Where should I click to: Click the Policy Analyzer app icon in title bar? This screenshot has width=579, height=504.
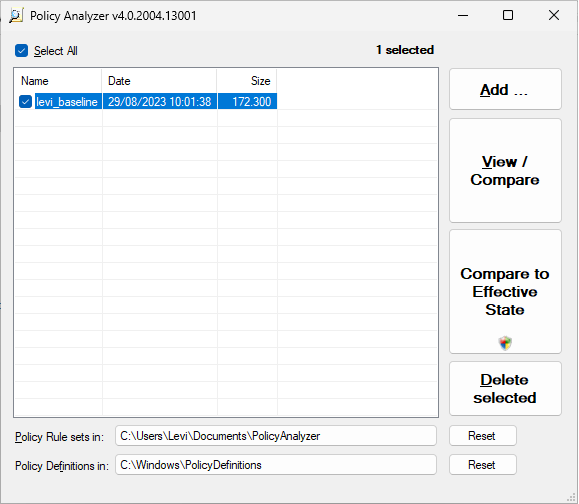coord(16,16)
